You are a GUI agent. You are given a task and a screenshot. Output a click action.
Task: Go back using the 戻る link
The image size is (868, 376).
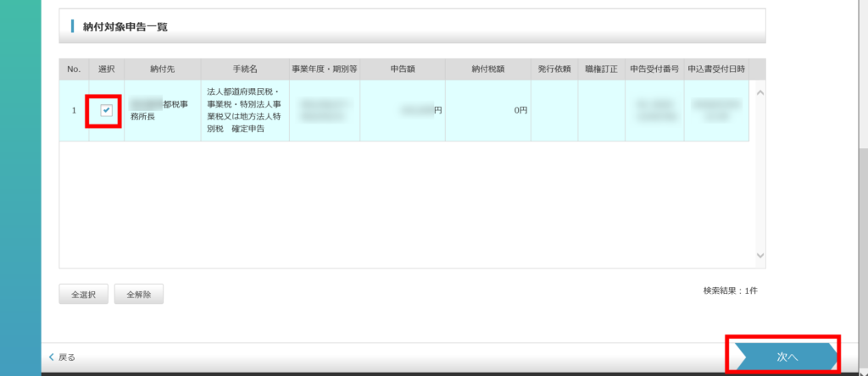tap(67, 357)
